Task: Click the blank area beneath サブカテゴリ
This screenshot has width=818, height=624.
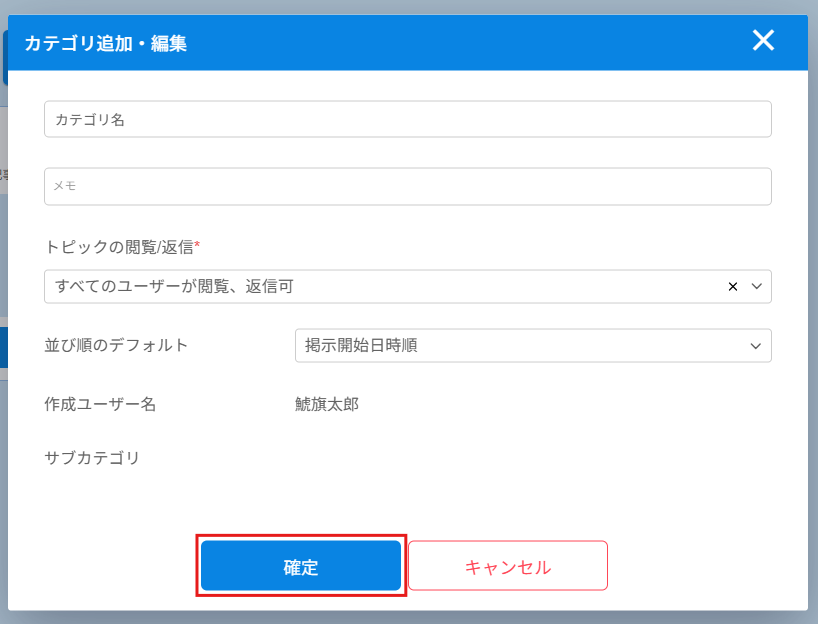Action: click(407, 498)
